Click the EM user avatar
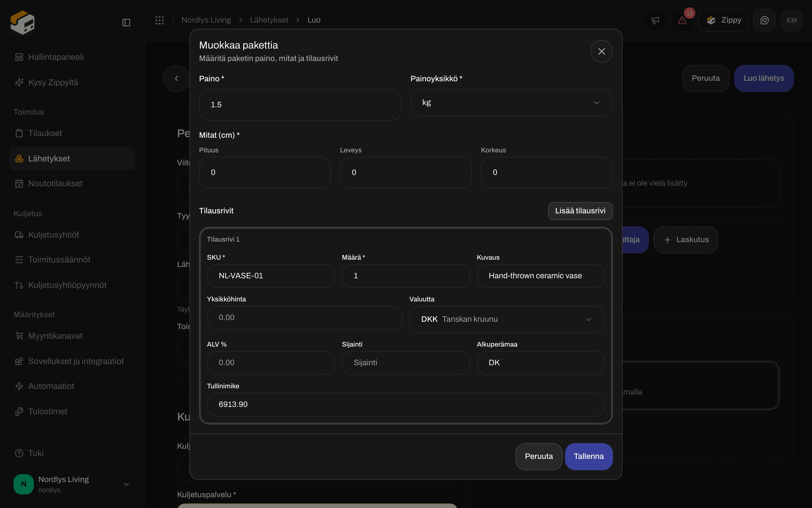The height and width of the screenshot is (508, 812). pyautogui.click(x=791, y=21)
